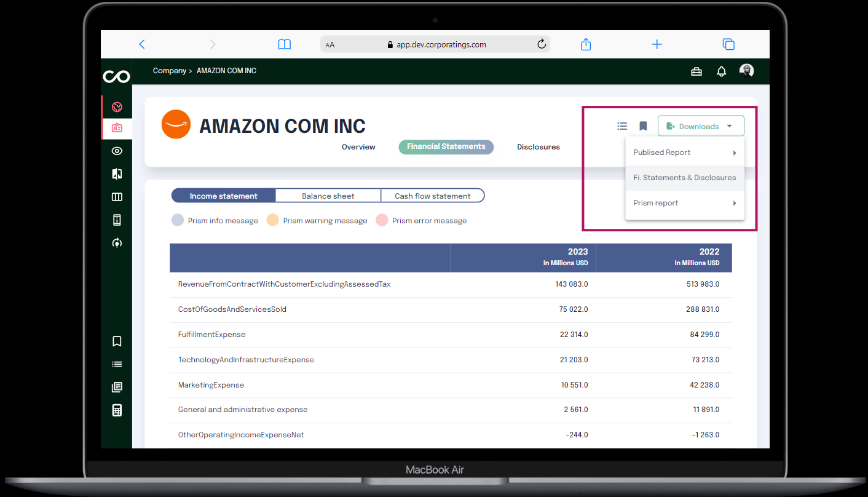Open the eye icon in sidebar
Screen dimensions: 868x497
pos(117,151)
